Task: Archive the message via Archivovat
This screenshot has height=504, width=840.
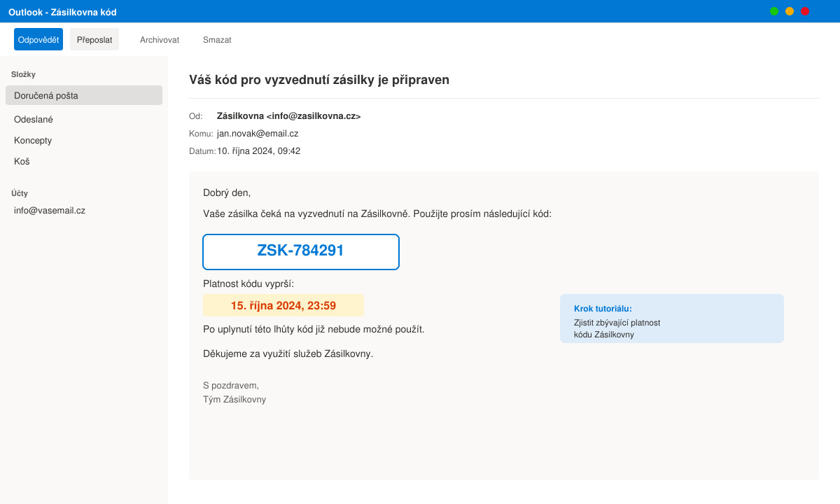Action: [160, 40]
